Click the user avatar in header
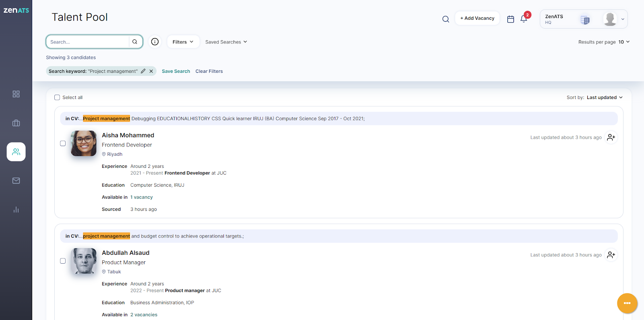The height and width of the screenshot is (320, 644). (610, 19)
